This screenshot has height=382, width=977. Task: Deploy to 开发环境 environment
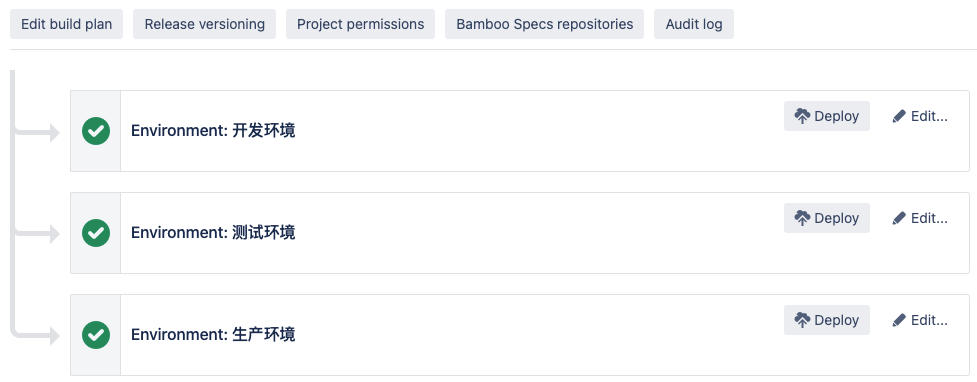pos(827,116)
